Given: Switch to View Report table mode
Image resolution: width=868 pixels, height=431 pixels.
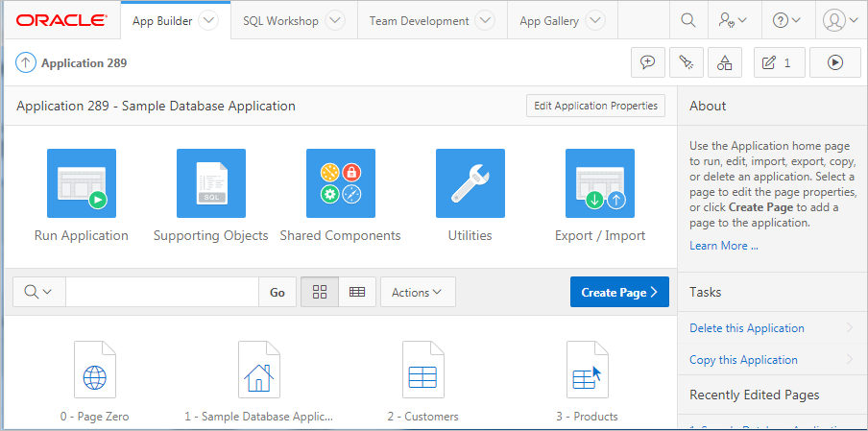Looking at the screenshot, I should click(357, 292).
